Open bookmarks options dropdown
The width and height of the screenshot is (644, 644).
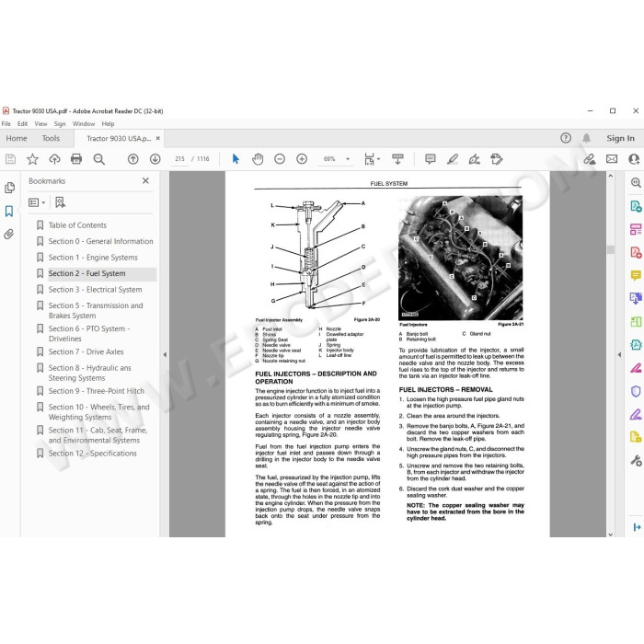coord(37,202)
